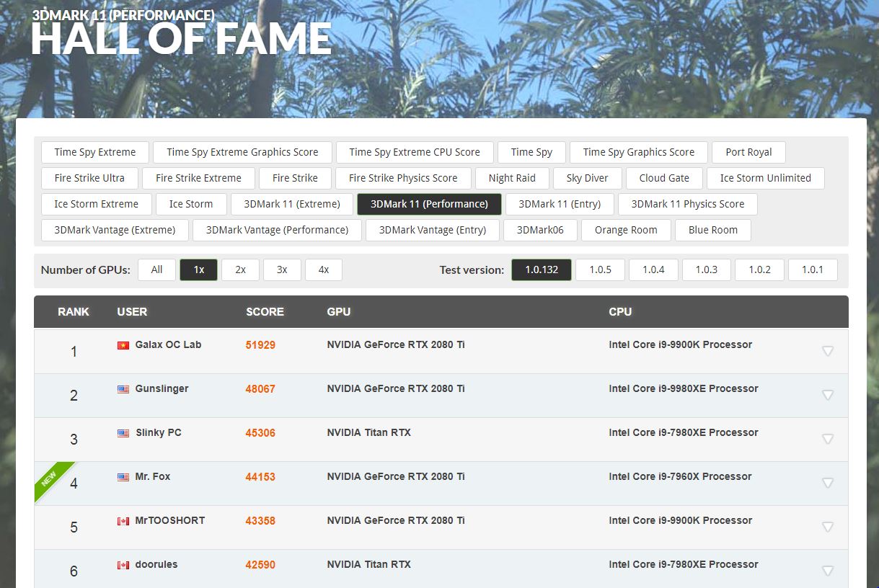
Task: Open the Port Royal tab
Action: coord(748,152)
